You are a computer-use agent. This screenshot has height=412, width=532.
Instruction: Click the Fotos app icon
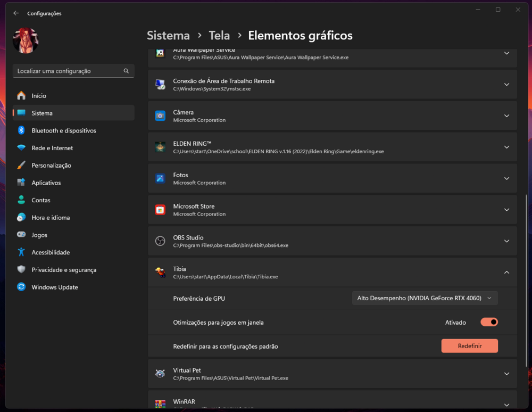(x=160, y=178)
